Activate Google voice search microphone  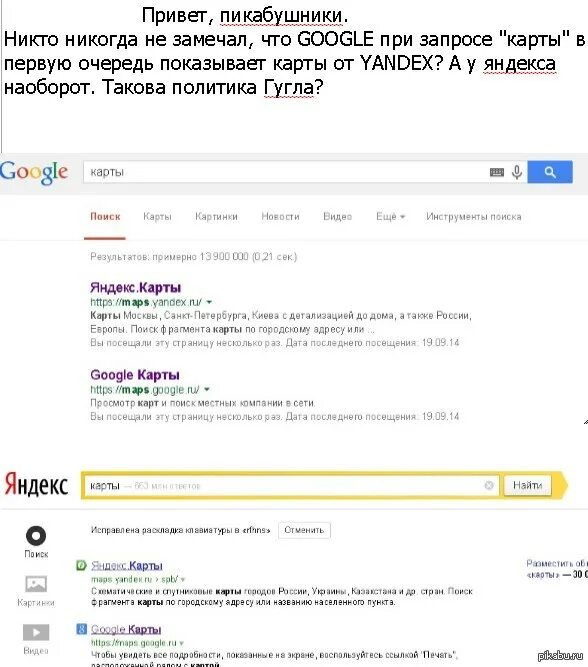[517, 172]
